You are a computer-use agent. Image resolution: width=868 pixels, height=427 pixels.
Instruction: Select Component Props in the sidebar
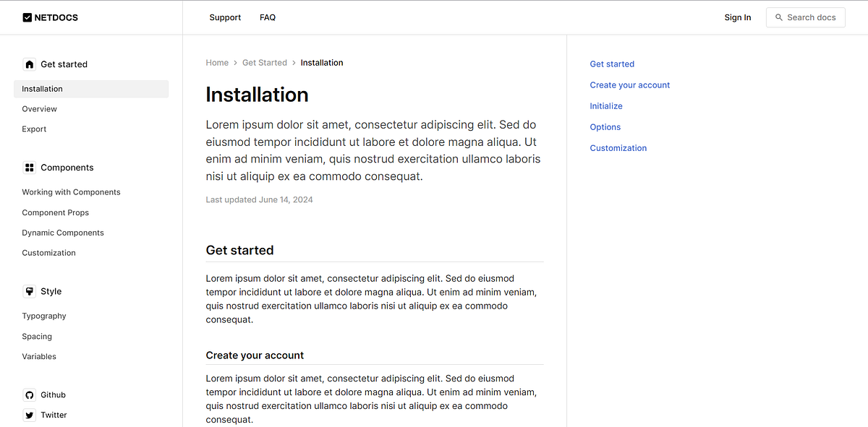tap(56, 212)
